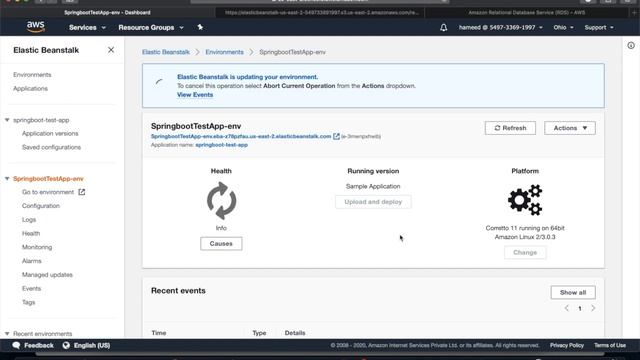Viewport: 640px width, 360px height.
Task: Open the Services menu
Action: [x=87, y=27]
